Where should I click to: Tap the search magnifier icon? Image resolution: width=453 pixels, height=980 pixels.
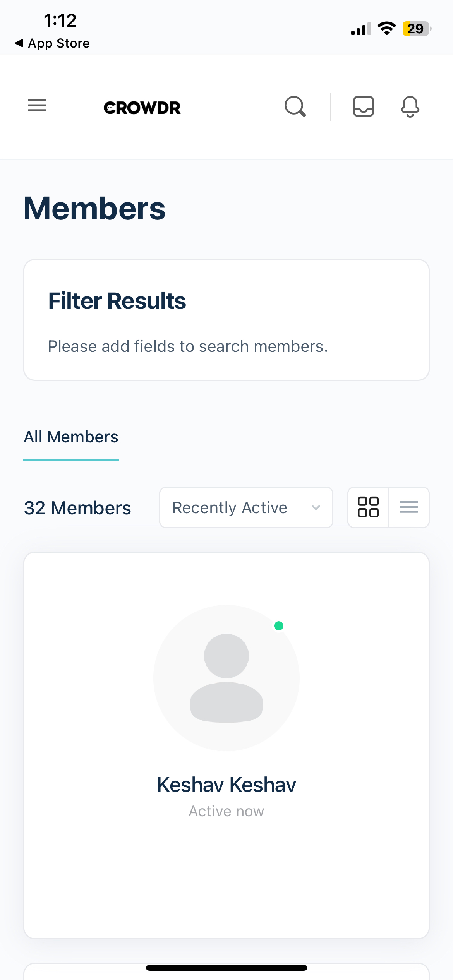point(295,106)
